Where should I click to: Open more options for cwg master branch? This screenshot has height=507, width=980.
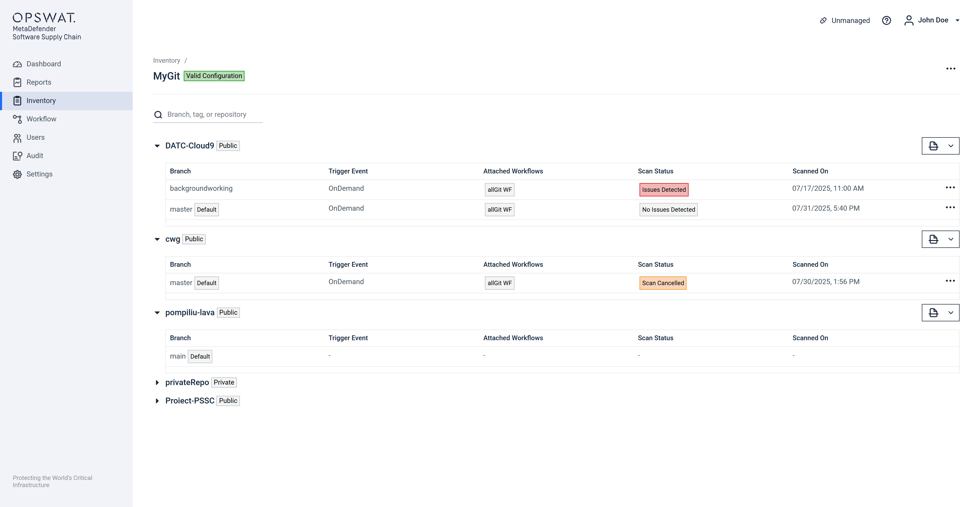(950, 281)
